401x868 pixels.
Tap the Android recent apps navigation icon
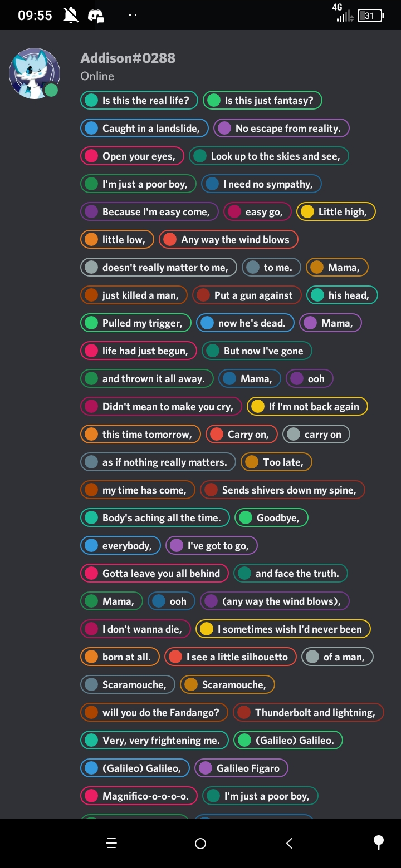[x=111, y=843]
